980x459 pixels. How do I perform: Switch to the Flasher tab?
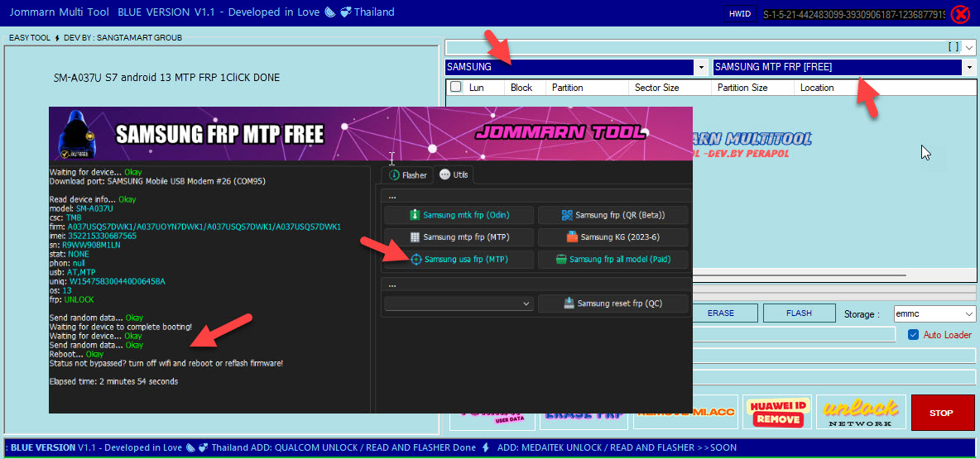click(x=407, y=175)
